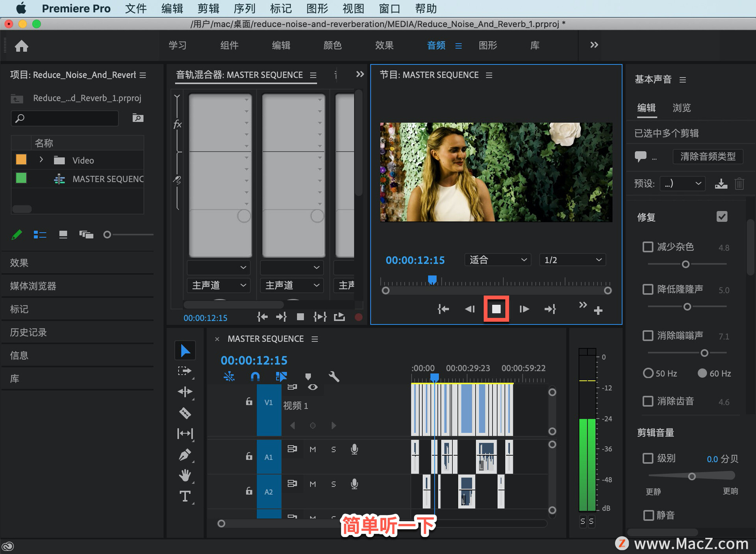Enable the 级别 checkbox
The width and height of the screenshot is (756, 554).
[648, 458]
